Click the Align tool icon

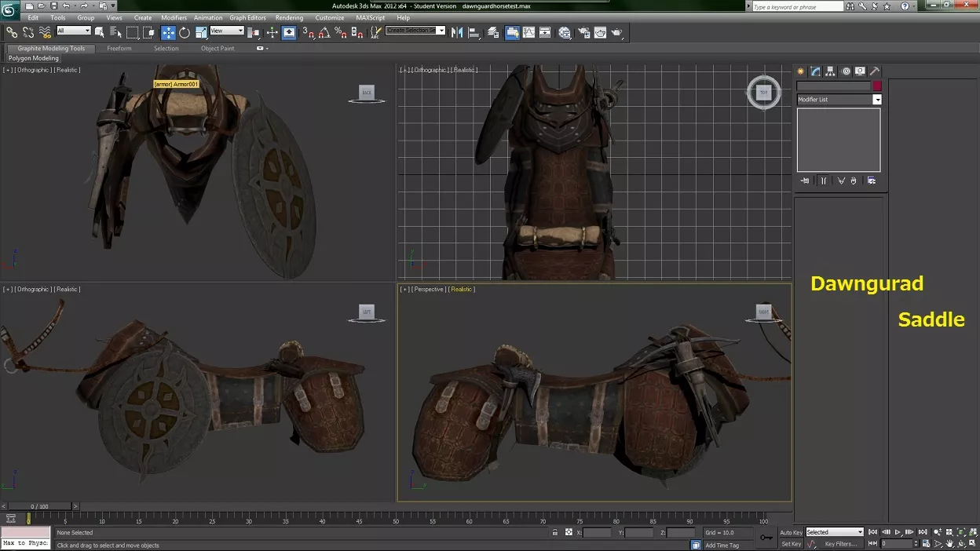pyautogui.click(x=474, y=32)
